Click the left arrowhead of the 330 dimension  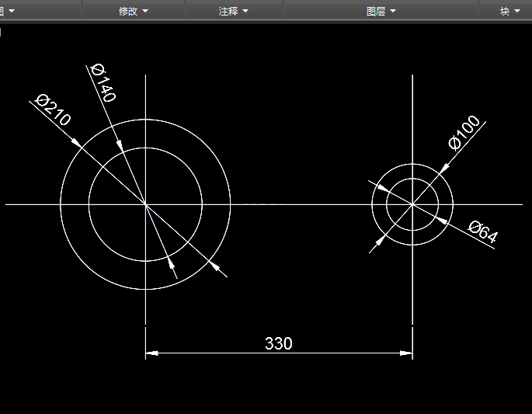(x=151, y=353)
